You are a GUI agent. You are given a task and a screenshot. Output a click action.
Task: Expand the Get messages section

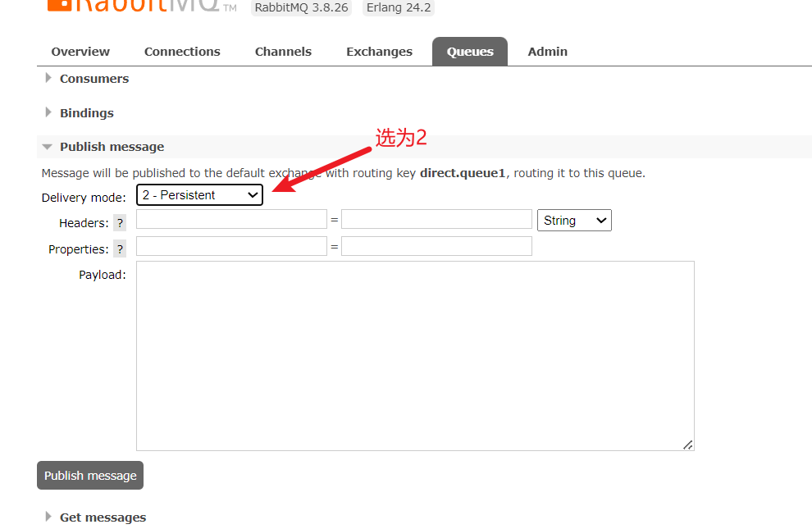103,518
